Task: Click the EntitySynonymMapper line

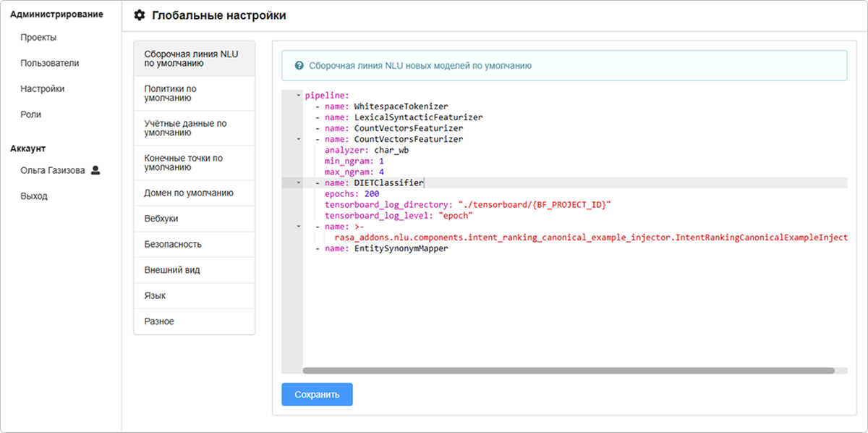Action: [382, 249]
